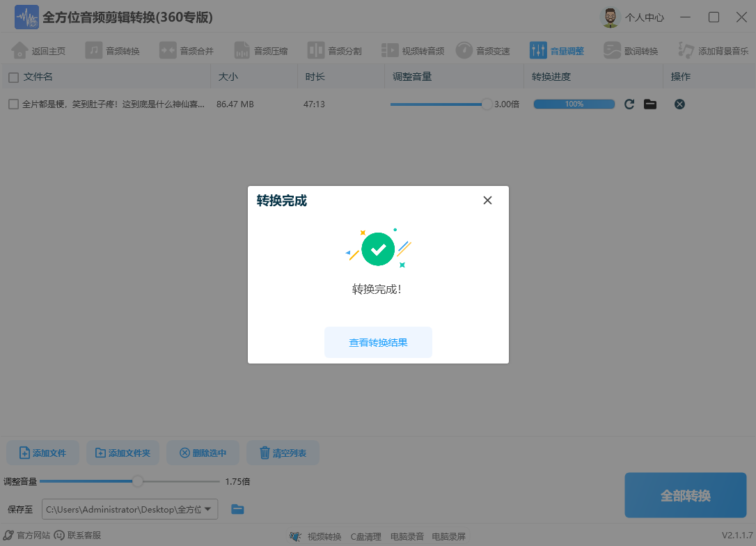Re-convert the finished file via refresh icon
The image size is (756, 546).
point(629,104)
